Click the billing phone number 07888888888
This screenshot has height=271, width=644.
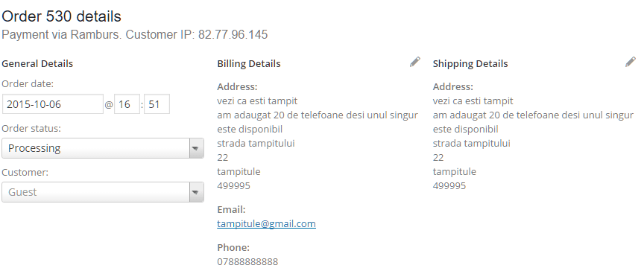click(247, 261)
